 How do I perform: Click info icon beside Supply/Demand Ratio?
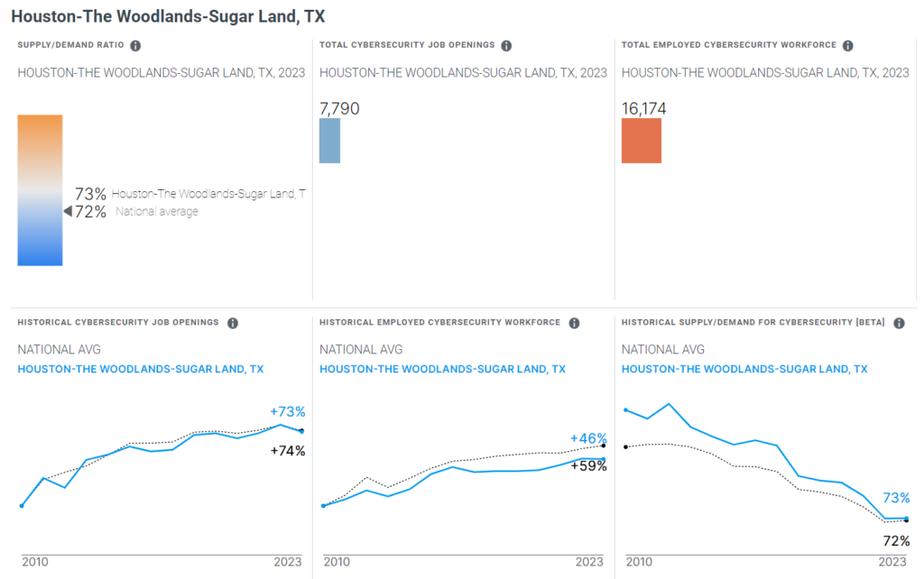tap(135, 45)
